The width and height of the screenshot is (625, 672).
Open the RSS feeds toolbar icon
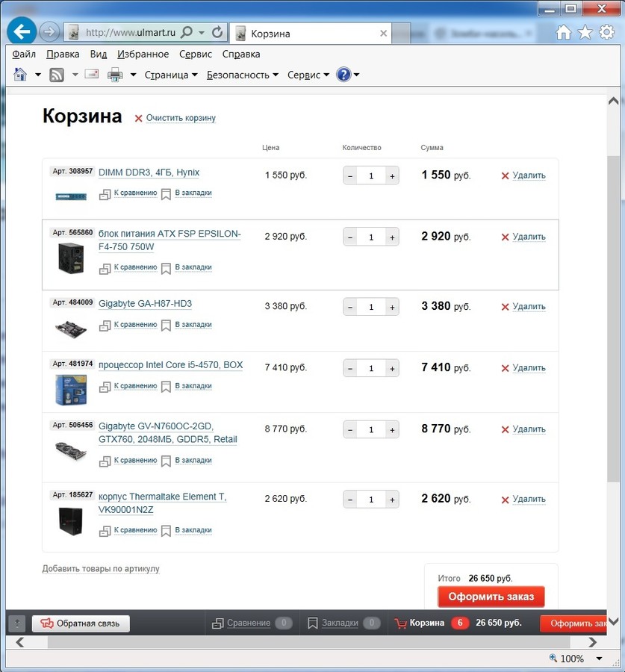coord(57,75)
